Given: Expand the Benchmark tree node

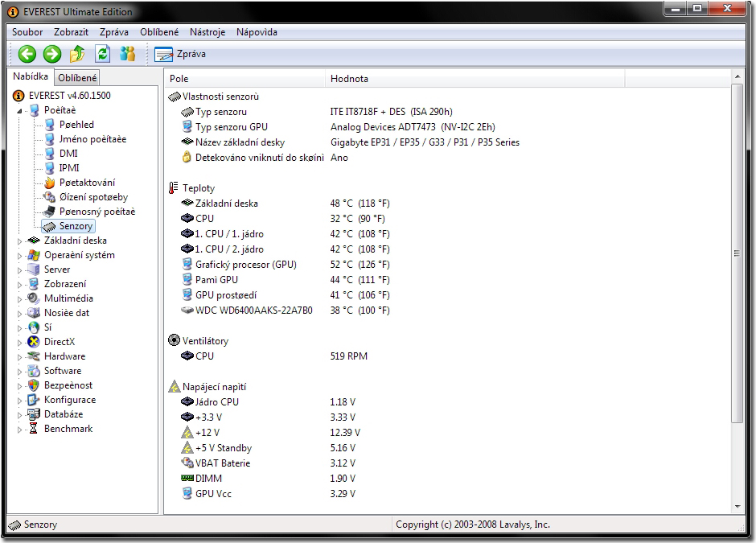Looking at the screenshot, I should click(20, 429).
